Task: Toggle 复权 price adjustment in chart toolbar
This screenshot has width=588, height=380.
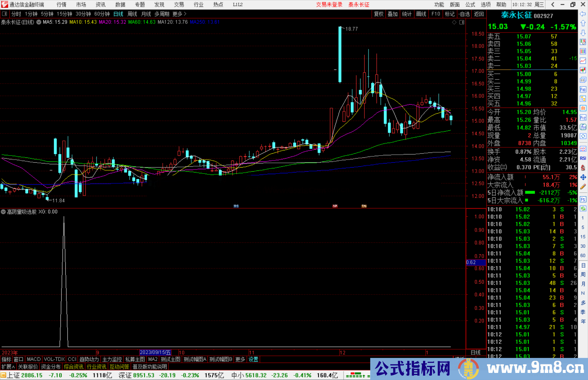Action: [x=378, y=14]
